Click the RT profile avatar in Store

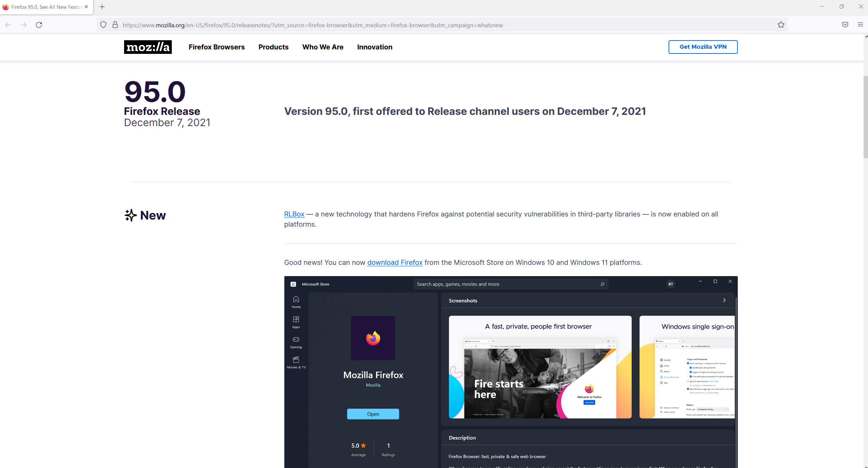pos(671,284)
